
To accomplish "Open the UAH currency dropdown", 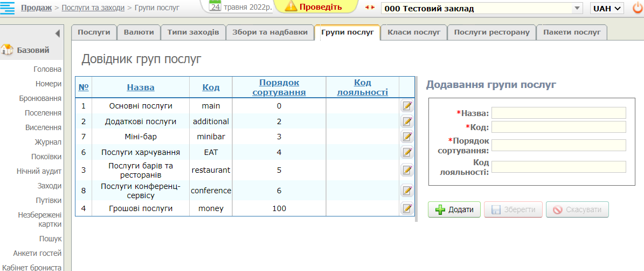I will click(607, 9).
